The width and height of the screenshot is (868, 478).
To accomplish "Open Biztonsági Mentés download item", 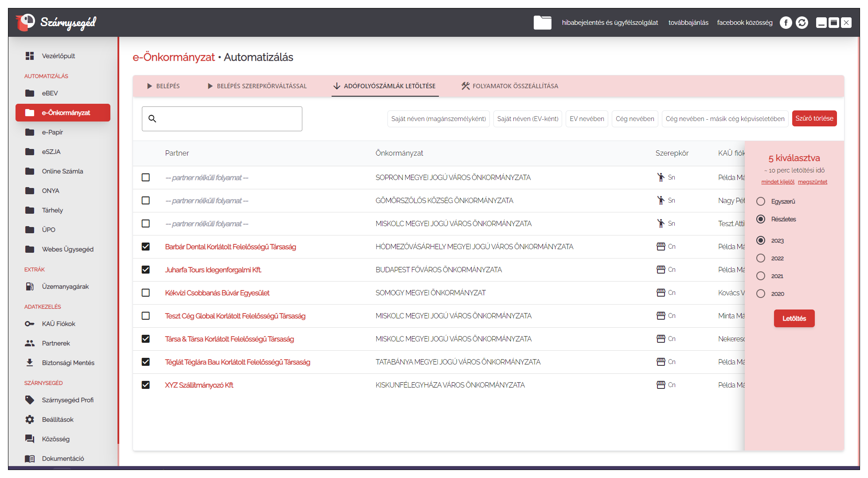I will (x=68, y=363).
